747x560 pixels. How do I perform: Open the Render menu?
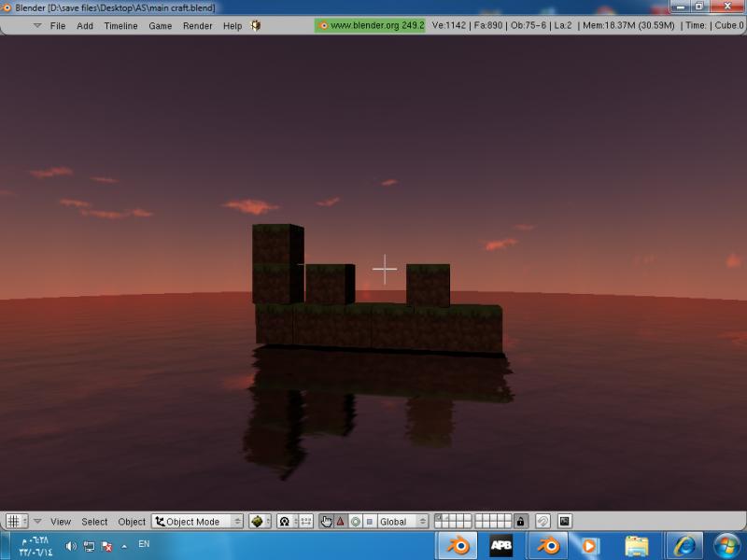[x=198, y=26]
